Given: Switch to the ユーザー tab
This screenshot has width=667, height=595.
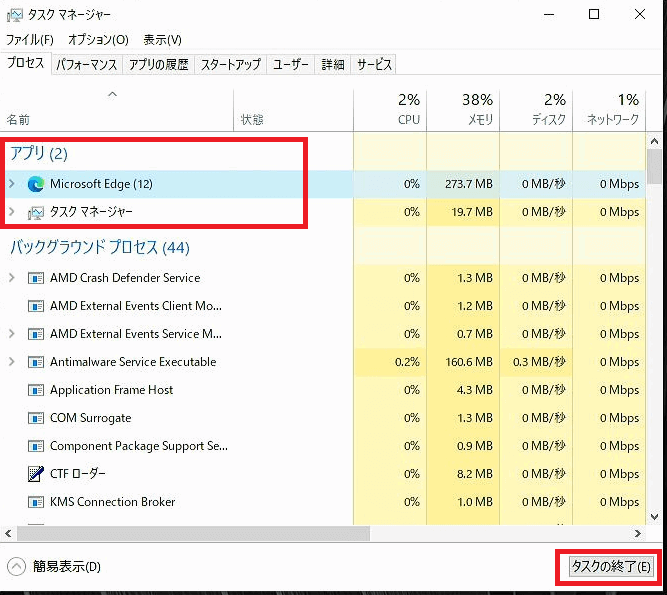Looking at the screenshot, I should [291, 65].
